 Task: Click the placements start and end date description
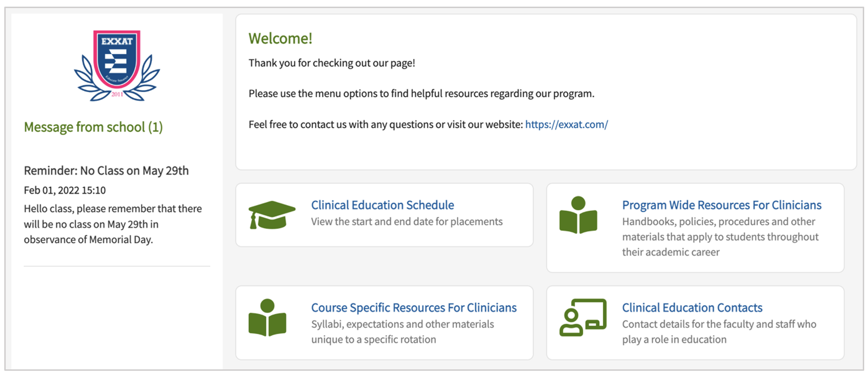pos(406,222)
